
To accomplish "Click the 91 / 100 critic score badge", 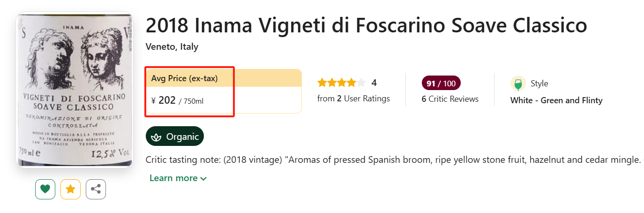I will point(441,84).
